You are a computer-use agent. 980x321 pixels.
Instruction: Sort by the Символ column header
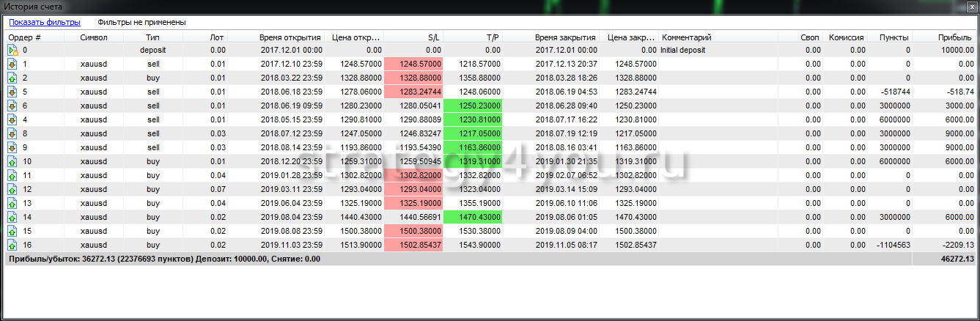[x=94, y=37]
